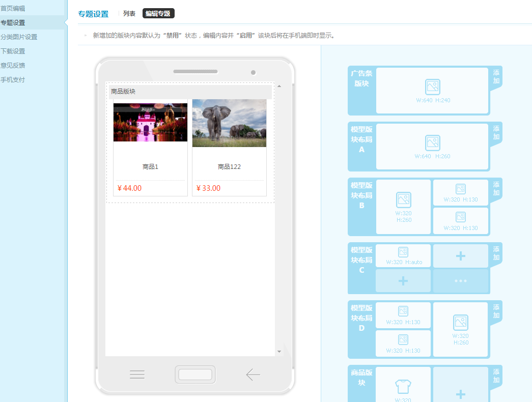This screenshot has height=402, width=532.
Task: Add the 广告条版块 block
Action: click(496, 77)
